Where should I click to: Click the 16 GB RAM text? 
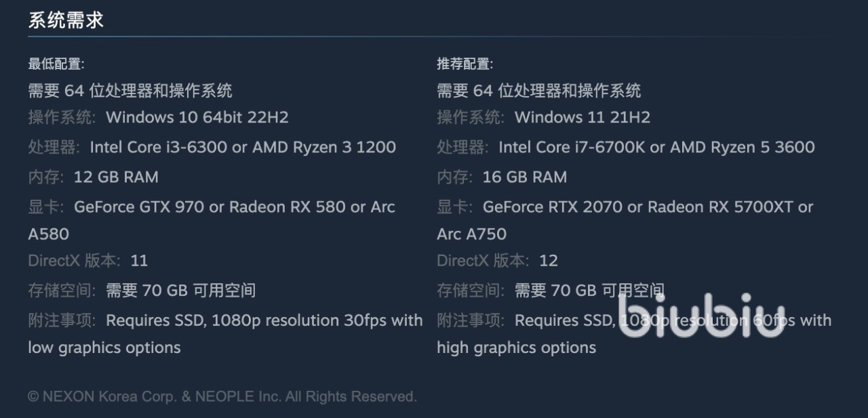click(524, 177)
